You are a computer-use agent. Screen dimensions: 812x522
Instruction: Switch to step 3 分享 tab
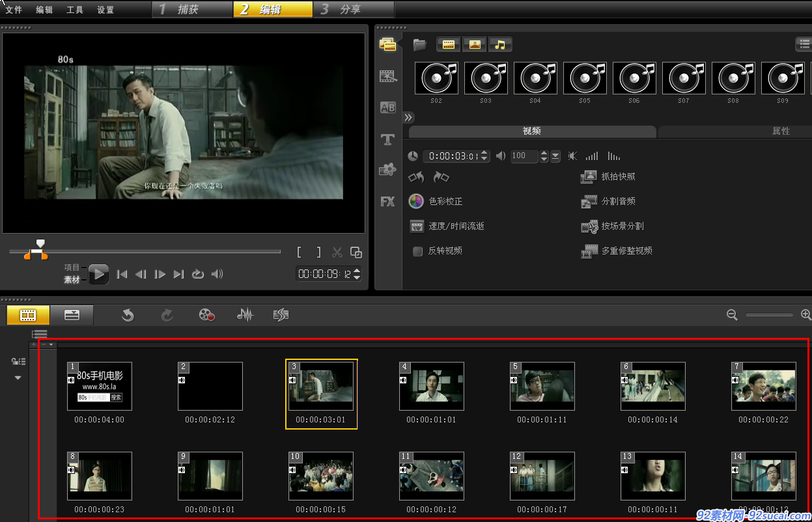click(355, 9)
